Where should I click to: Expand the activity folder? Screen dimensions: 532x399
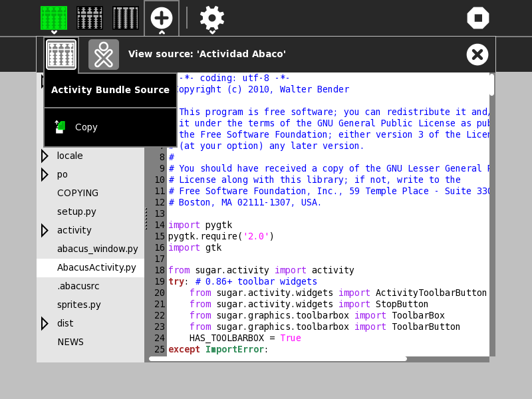pyautogui.click(x=45, y=230)
